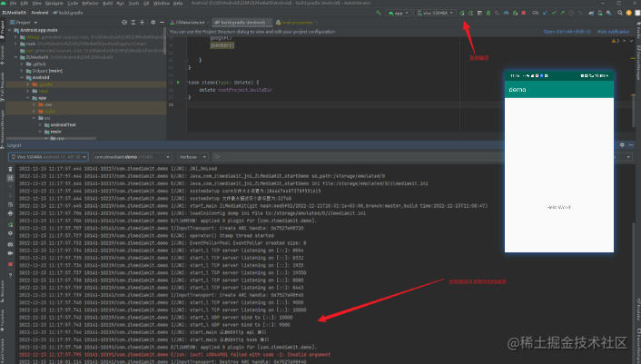Run the clean task from the gutter arrow
The image size is (641, 364).
pyautogui.click(x=178, y=83)
